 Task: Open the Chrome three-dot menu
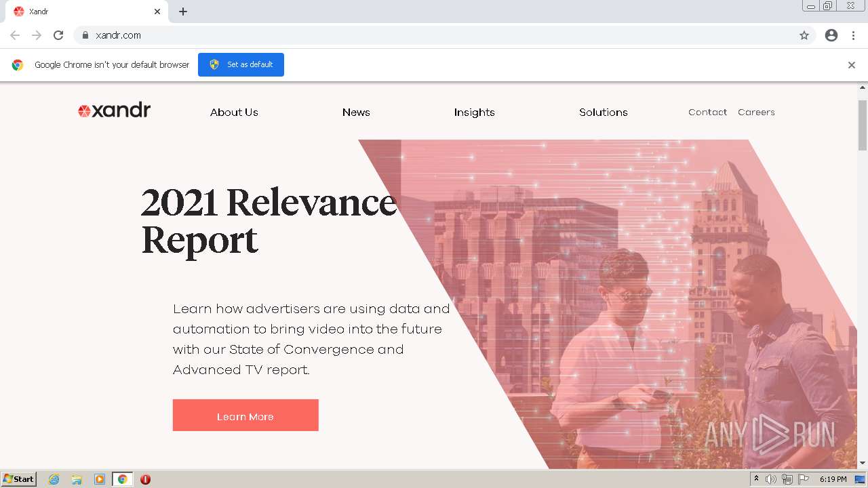(854, 35)
